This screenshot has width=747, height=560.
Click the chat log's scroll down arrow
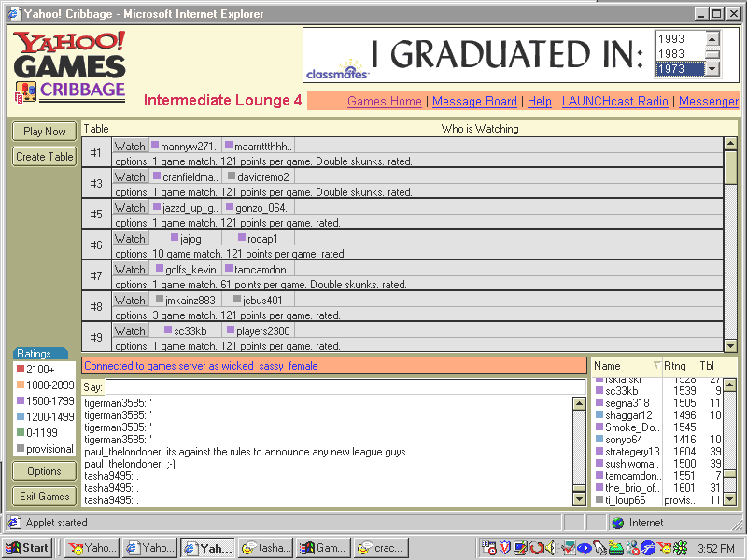579,499
